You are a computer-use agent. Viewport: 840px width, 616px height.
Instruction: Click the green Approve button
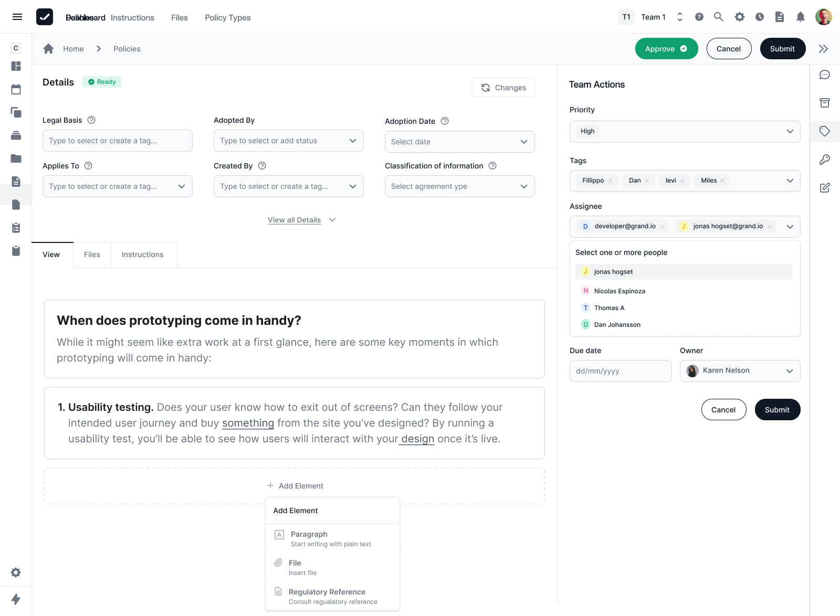tap(666, 49)
